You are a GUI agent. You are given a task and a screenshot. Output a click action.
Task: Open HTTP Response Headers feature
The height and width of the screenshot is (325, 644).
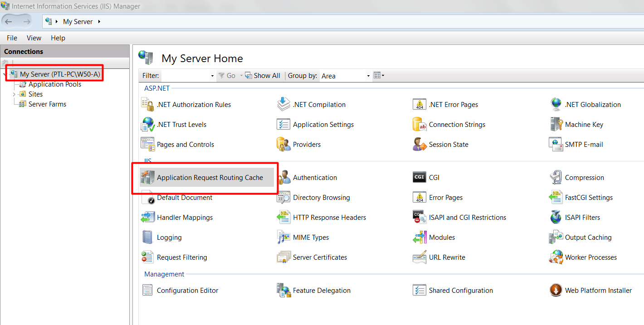(x=322, y=218)
